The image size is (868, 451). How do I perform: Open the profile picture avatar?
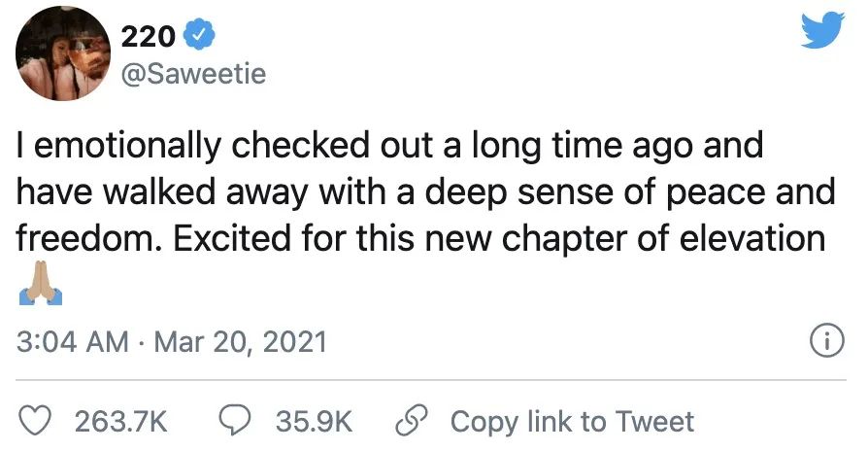tap(60, 53)
